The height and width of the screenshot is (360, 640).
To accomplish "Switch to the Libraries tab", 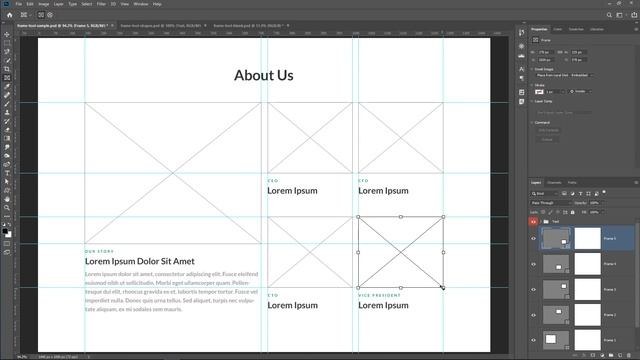I will [x=597, y=29].
